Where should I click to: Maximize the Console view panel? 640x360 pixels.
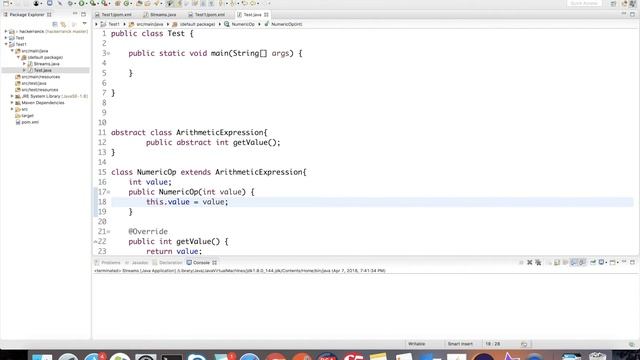pos(632,262)
